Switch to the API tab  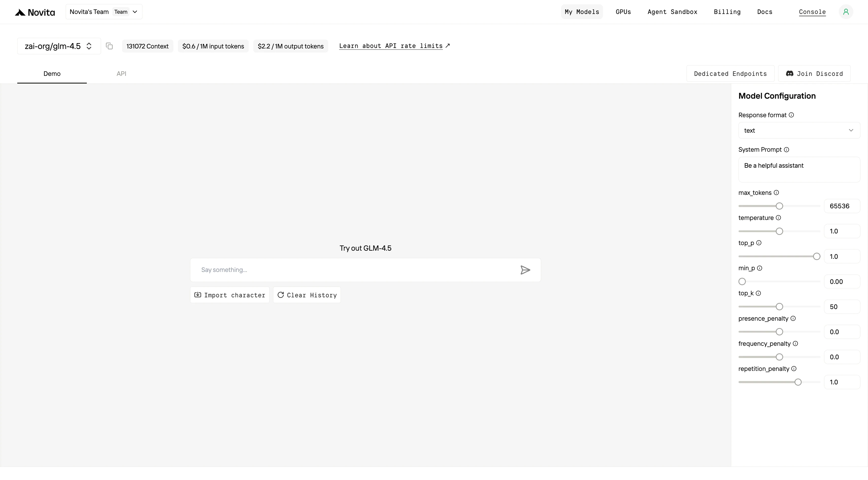pyautogui.click(x=121, y=74)
